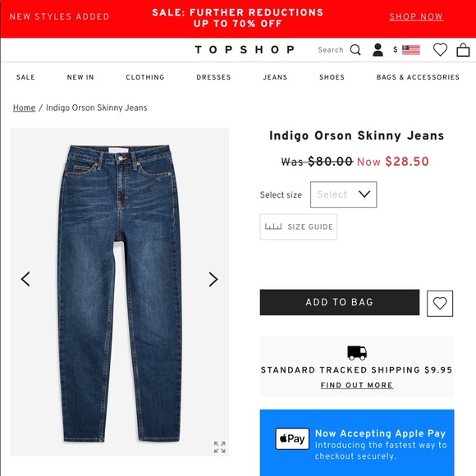Open the shopping bag icon
476x476 pixels.
[x=463, y=50]
